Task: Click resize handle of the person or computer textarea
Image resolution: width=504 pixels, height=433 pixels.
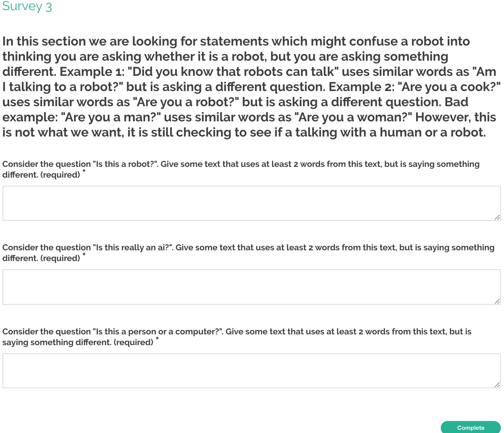Action: tap(497, 385)
